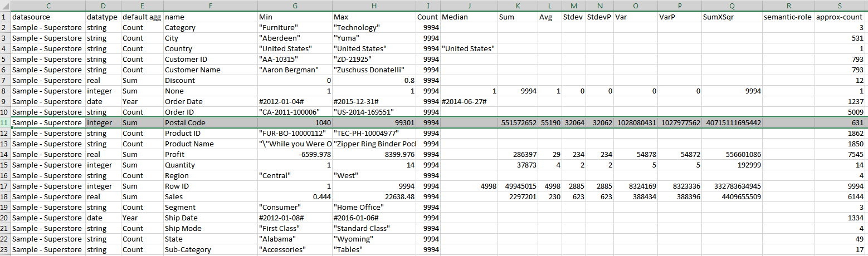Click the 'datatype' header cell
This screenshot has height=256, width=868.
(x=103, y=17)
